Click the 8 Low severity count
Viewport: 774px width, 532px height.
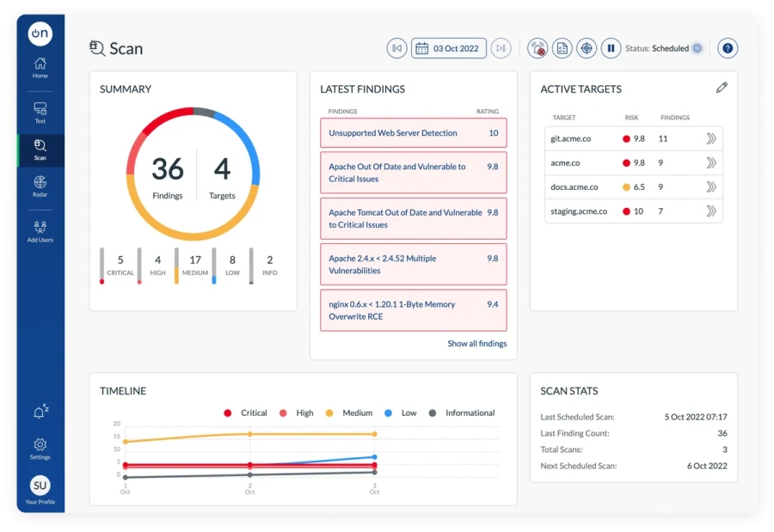pyautogui.click(x=232, y=260)
